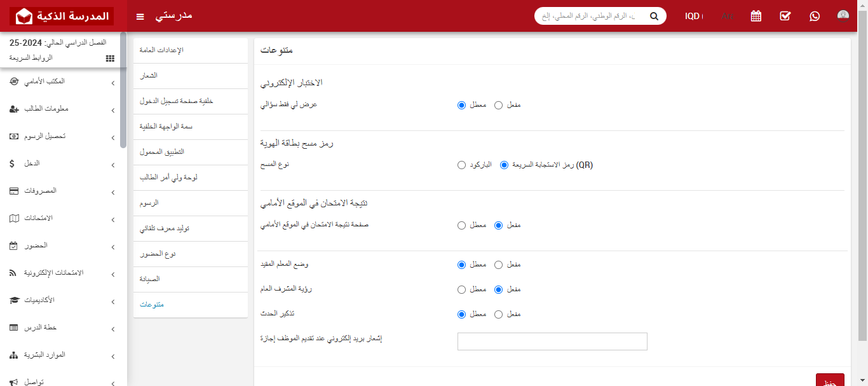Image resolution: width=868 pixels, height=386 pixels.
Task: Switch to the الشعار settings tab
Action: pyautogui.click(x=191, y=76)
